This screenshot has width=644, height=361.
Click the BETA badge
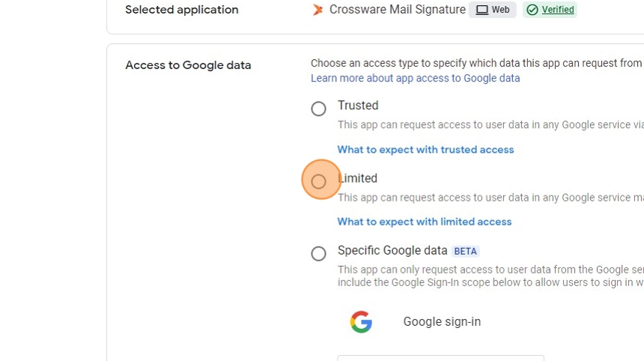click(466, 252)
